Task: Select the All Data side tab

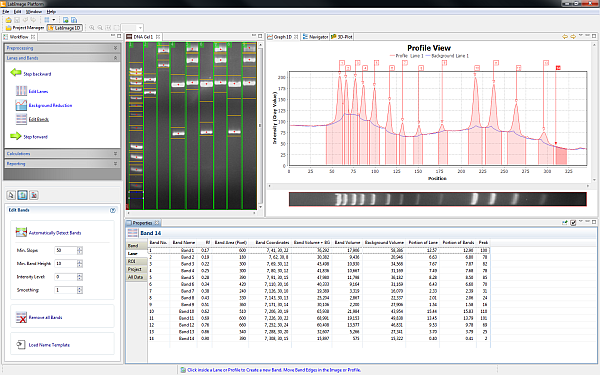Action: pos(137,277)
